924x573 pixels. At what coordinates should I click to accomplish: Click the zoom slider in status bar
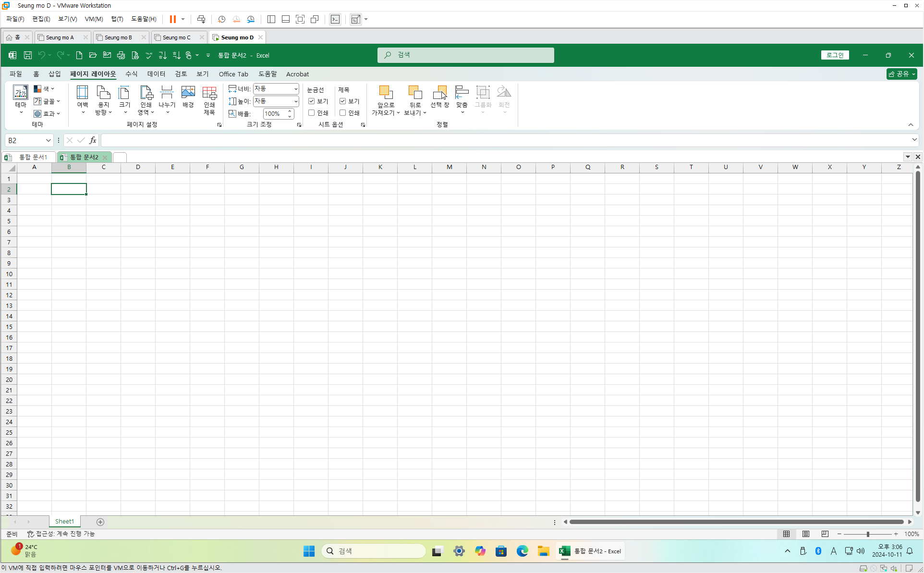tap(867, 534)
